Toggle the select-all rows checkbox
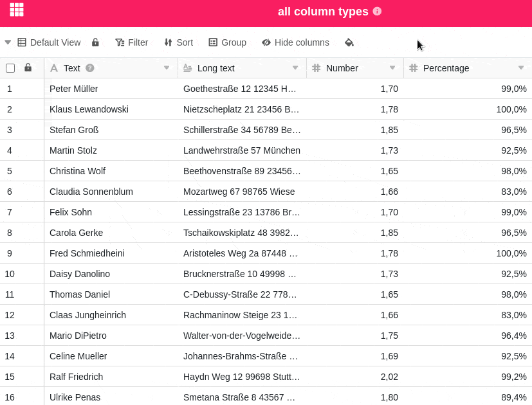532x405 pixels. (x=10, y=68)
